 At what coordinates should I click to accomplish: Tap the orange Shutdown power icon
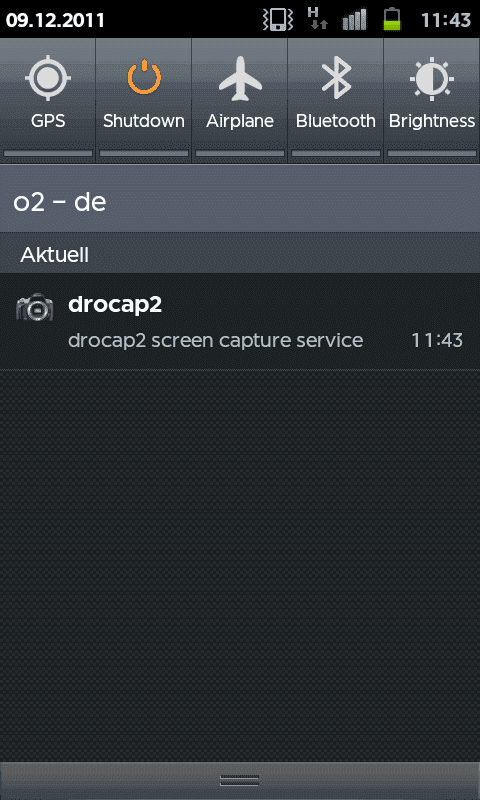point(144,77)
